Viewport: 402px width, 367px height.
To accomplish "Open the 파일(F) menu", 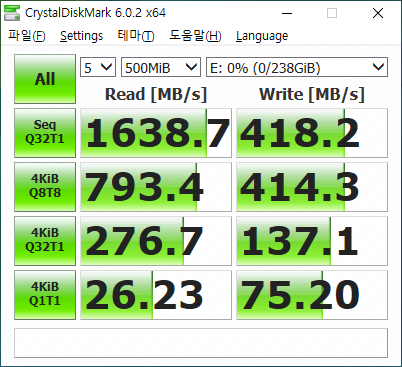I will [27, 36].
